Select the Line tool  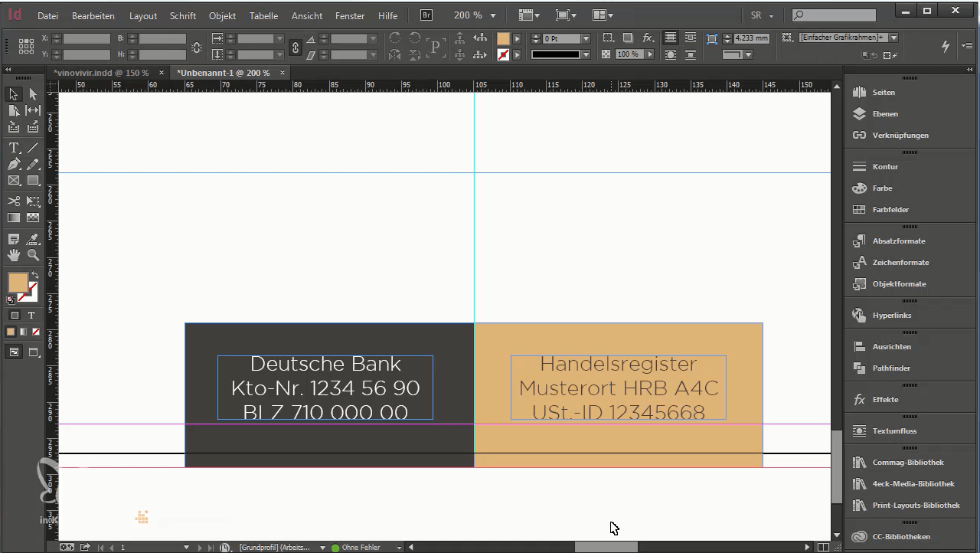coord(33,148)
